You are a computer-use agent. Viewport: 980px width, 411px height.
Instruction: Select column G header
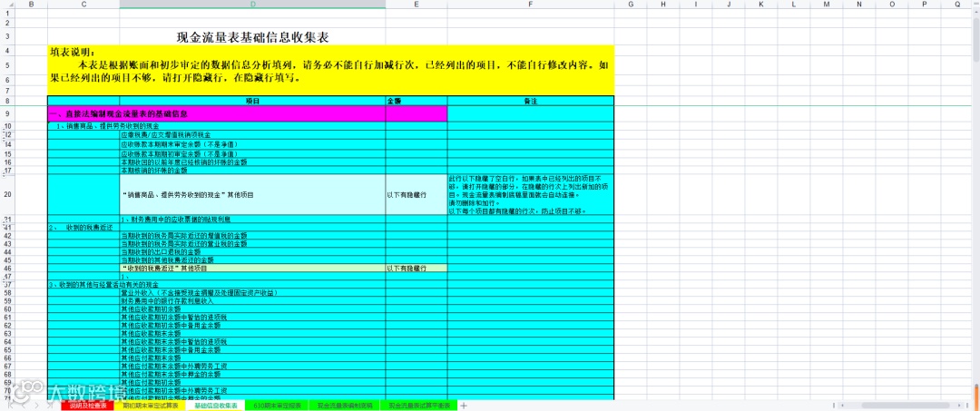tap(631, 5)
